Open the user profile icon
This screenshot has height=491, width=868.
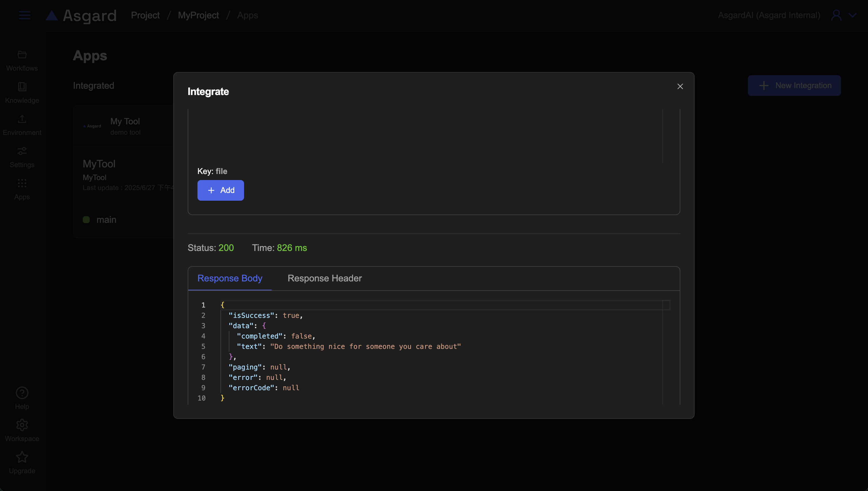point(836,15)
